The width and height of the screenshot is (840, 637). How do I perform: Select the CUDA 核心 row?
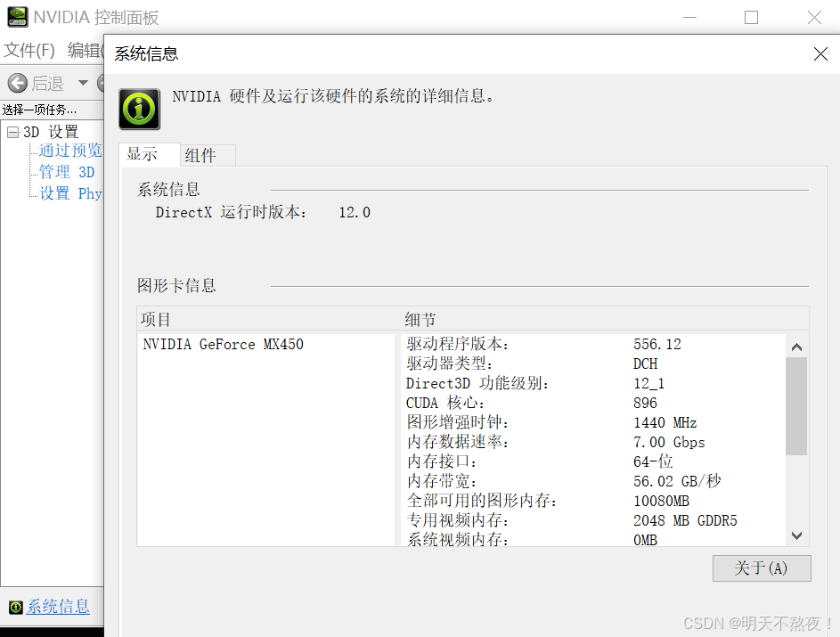593,403
